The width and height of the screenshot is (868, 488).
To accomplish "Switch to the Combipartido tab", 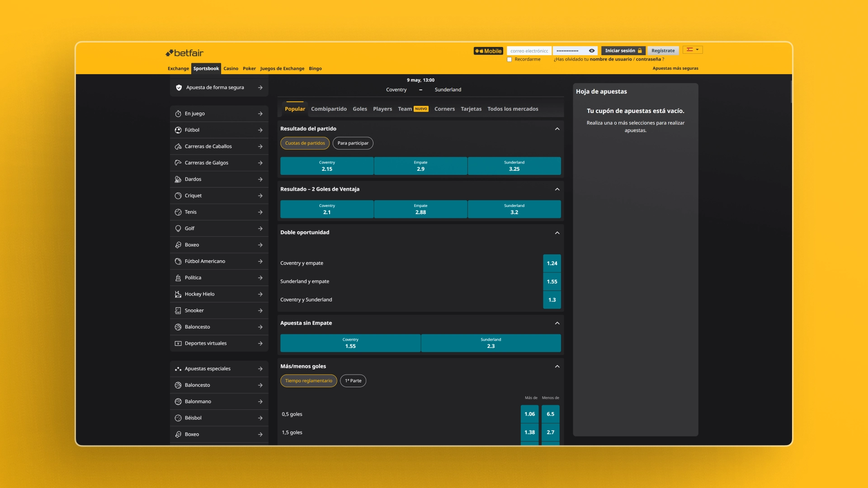I will click(x=329, y=109).
